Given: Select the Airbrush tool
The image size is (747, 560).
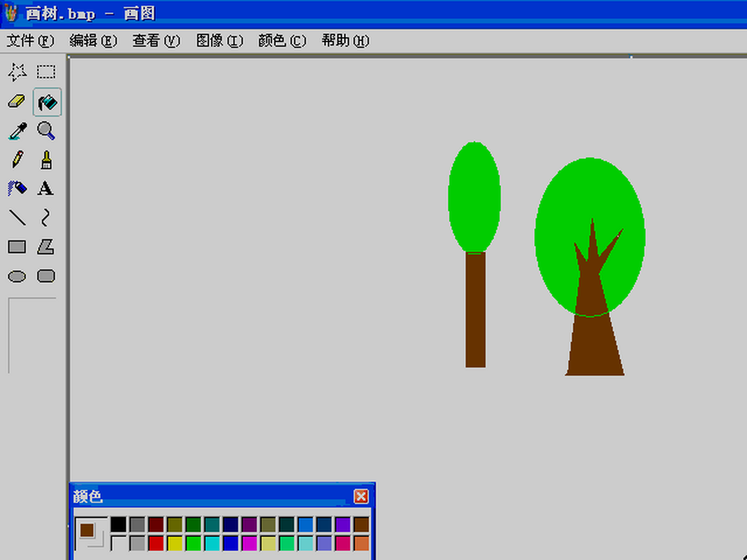Looking at the screenshot, I should click(x=17, y=189).
